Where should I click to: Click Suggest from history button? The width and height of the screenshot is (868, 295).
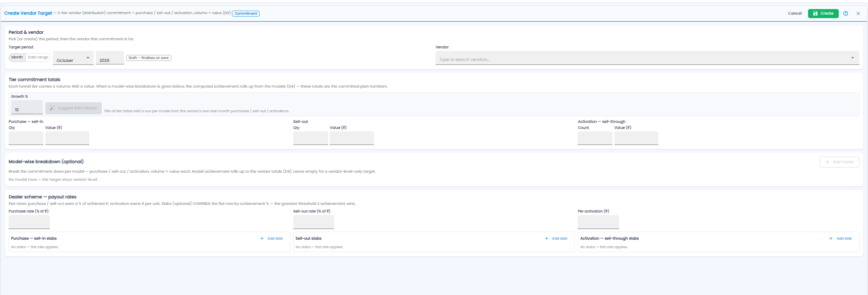[x=74, y=108]
